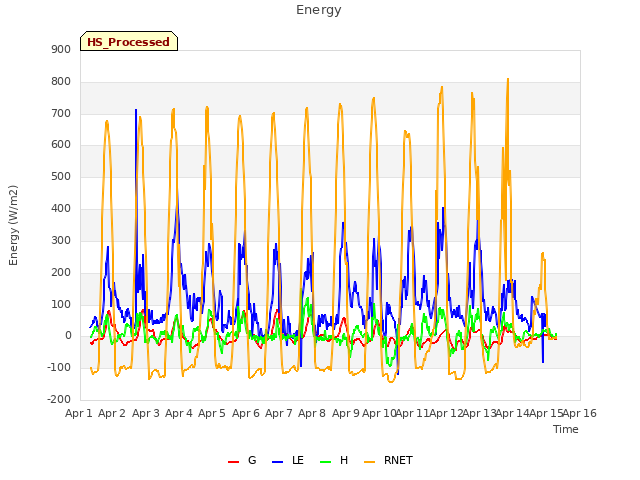
Task: Click the 300 y-axis tick label
Action: [x=61, y=240]
